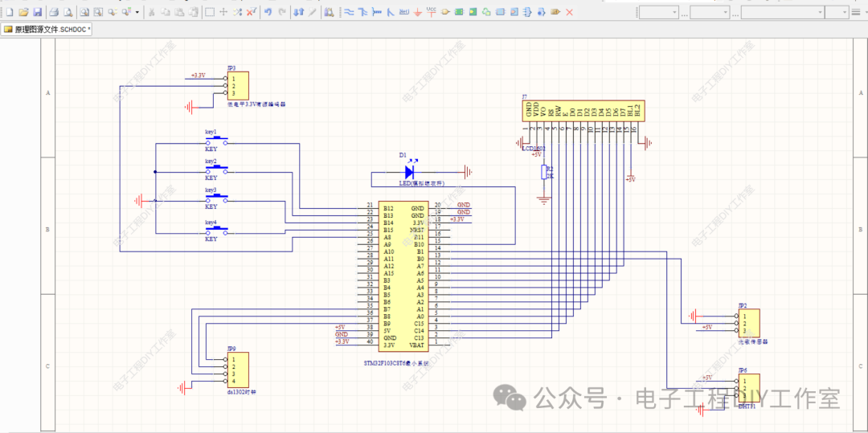The width and height of the screenshot is (868, 433).
Task: Click the second ellipsis button beside the combo box
Action: [x=735, y=14]
